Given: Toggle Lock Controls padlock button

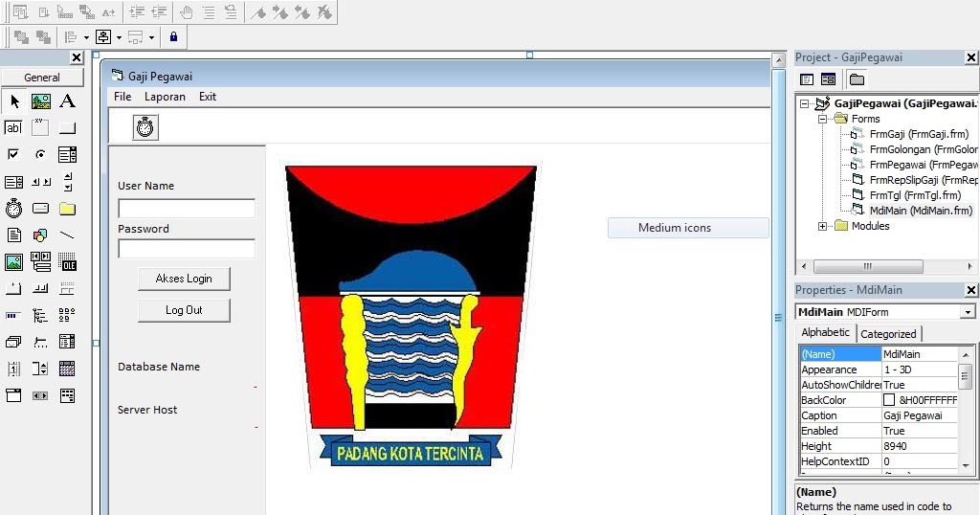Looking at the screenshot, I should click(x=174, y=37).
